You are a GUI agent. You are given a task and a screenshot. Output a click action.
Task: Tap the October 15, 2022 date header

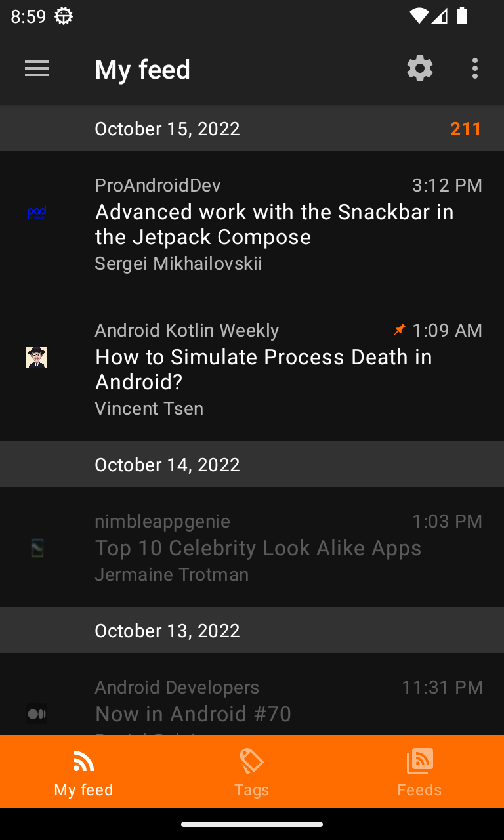(167, 129)
